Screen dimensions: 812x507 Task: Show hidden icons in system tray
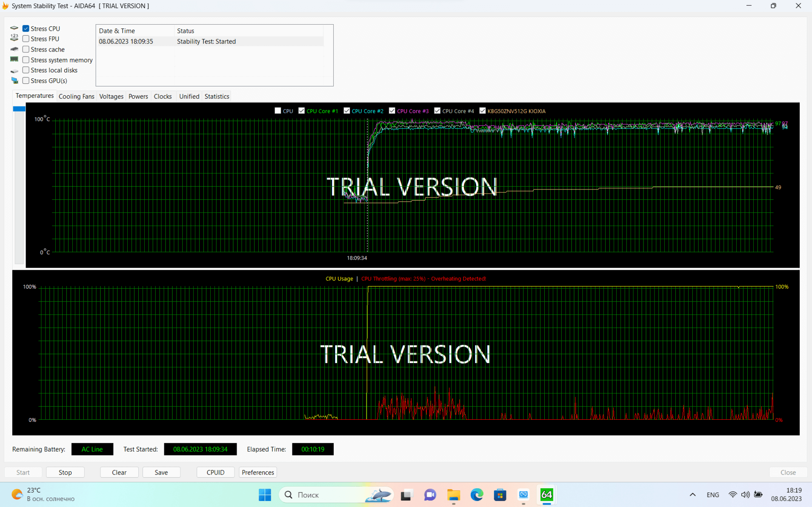692,495
